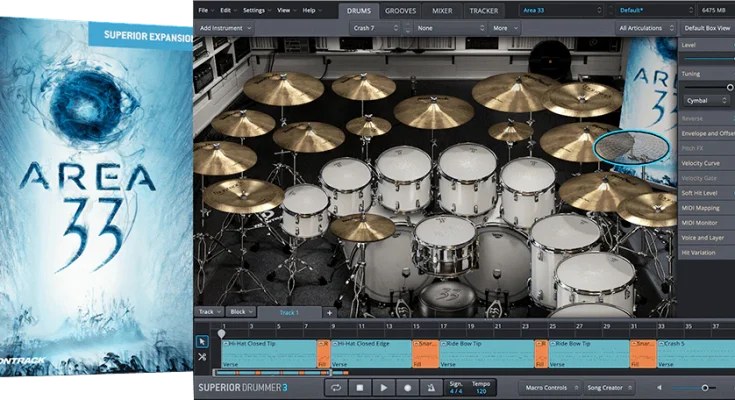Click the Macro Controls button
This screenshot has height=400, width=735.
(x=548, y=387)
